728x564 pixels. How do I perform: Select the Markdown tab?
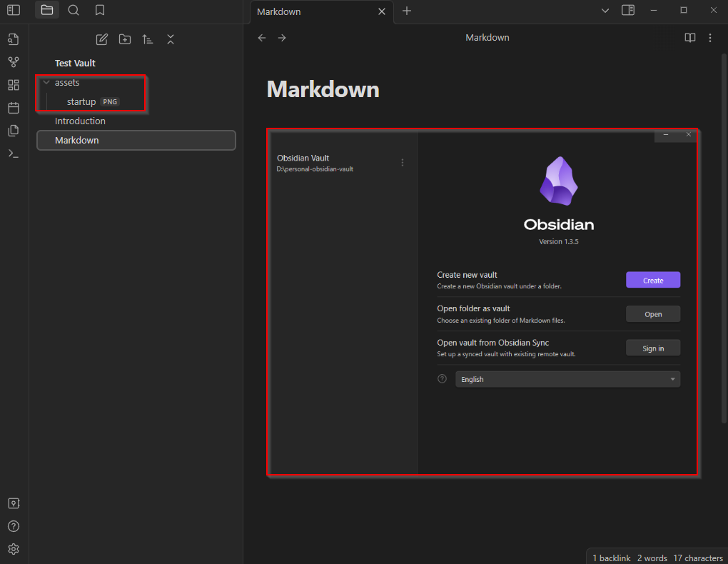322,11
